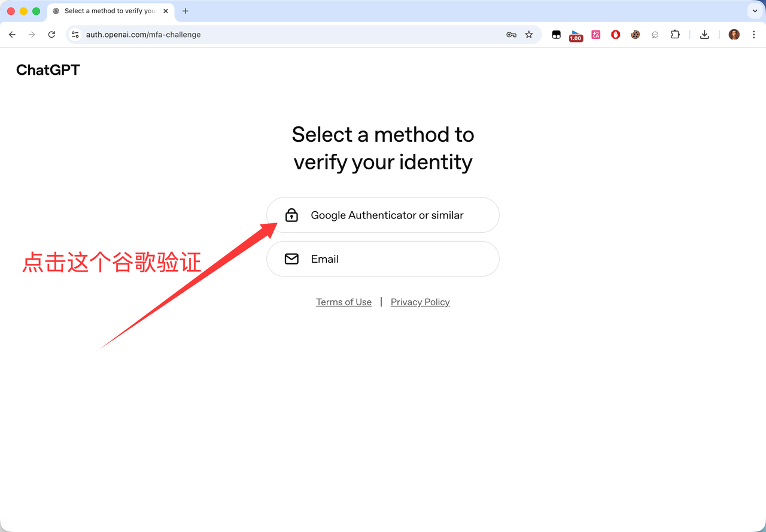Open a new browser tab
The image size is (766, 532).
(x=186, y=11)
